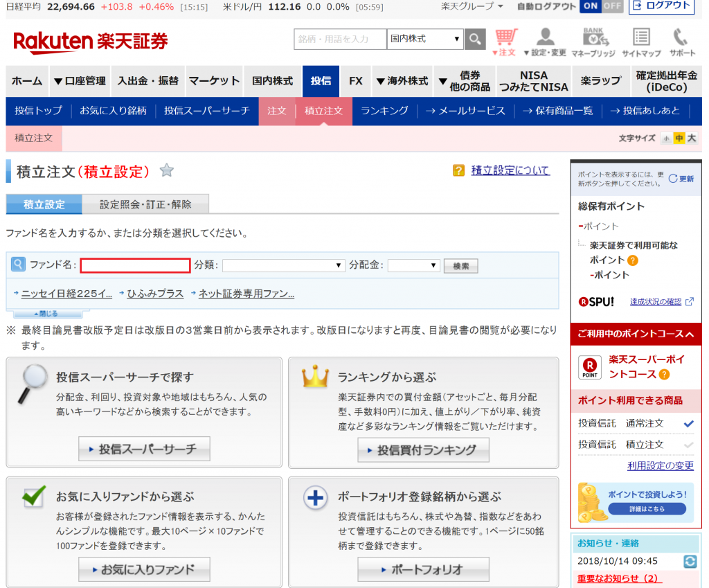The image size is (709, 588).
Task: Open the 分類 dropdown
Action: pos(283,265)
